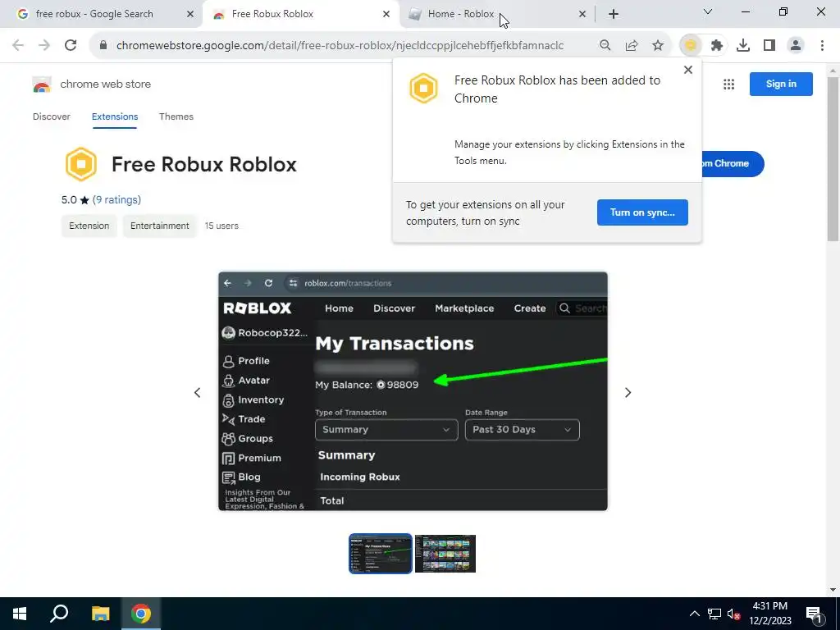Close the free robux Google Search tab
This screenshot has height=630, width=840.
click(x=190, y=14)
